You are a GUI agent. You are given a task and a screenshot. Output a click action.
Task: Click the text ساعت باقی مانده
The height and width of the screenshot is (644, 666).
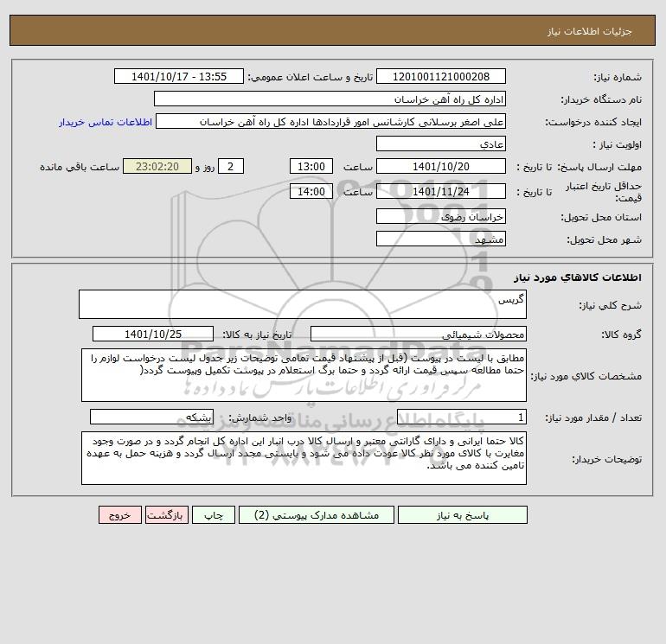[x=80, y=167]
